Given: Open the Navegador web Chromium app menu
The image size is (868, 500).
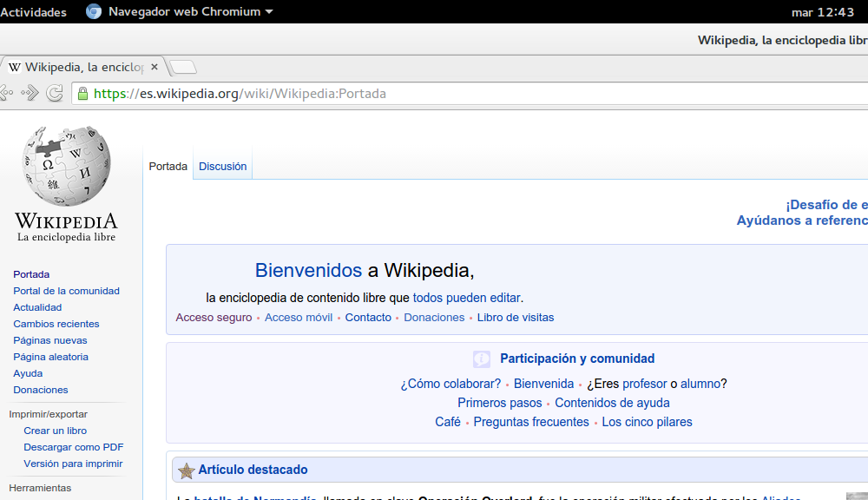Looking at the screenshot, I should point(190,11).
